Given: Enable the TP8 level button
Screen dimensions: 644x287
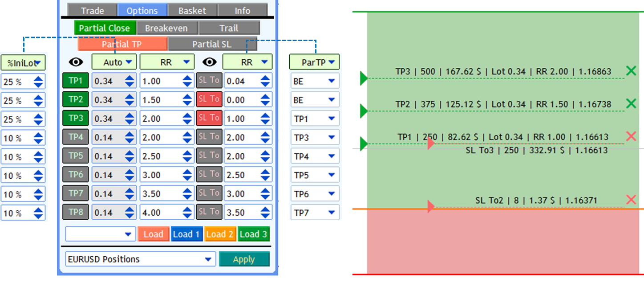Looking at the screenshot, I should (x=76, y=212).
